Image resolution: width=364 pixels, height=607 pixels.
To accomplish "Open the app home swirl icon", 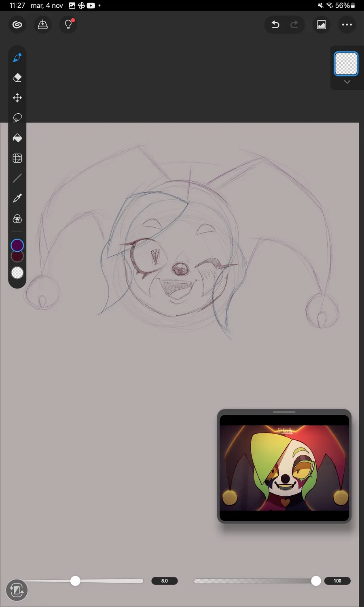I will coord(17,25).
